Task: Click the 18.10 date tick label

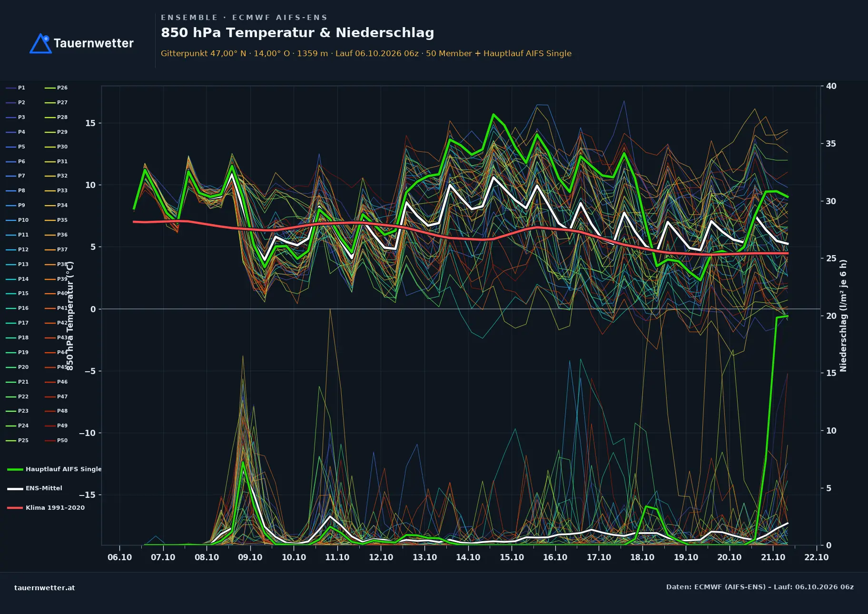Action: 642,557
